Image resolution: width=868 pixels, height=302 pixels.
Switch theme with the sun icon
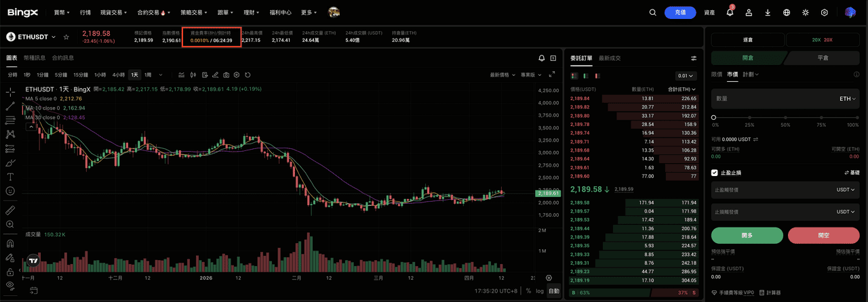(x=806, y=12)
